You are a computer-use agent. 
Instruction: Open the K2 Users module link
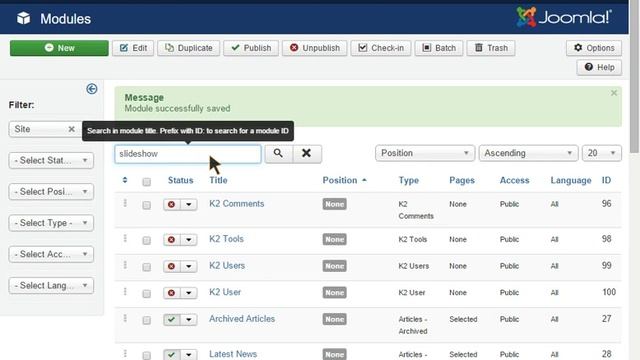click(x=227, y=265)
